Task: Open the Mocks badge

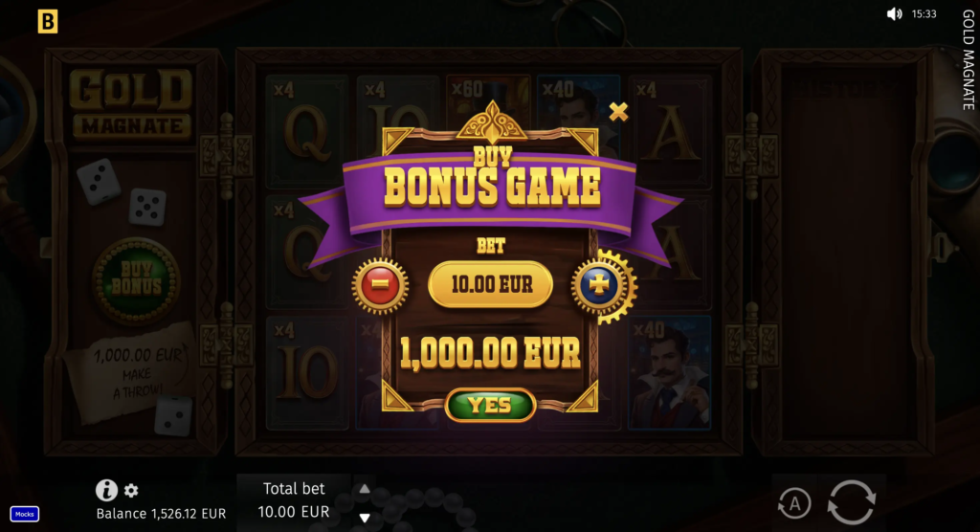Action: (x=24, y=514)
